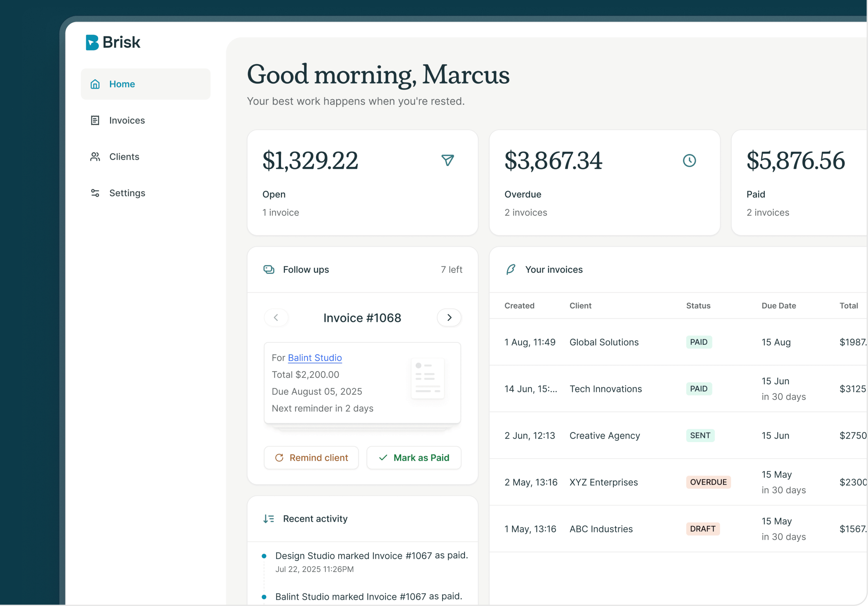Select the Creative Agency client cell
This screenshot has width=868, height=606.
(605, 436)
